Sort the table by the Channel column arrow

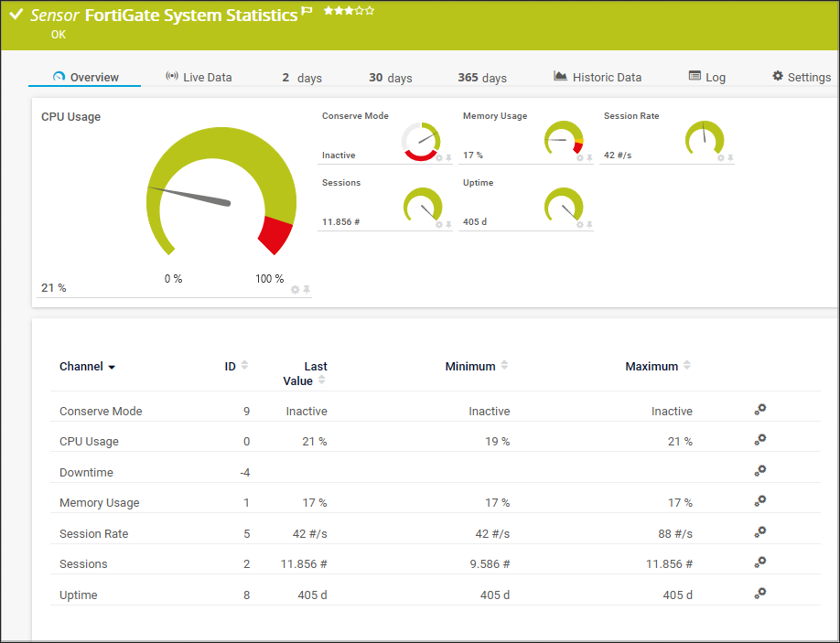click(112, 368)
